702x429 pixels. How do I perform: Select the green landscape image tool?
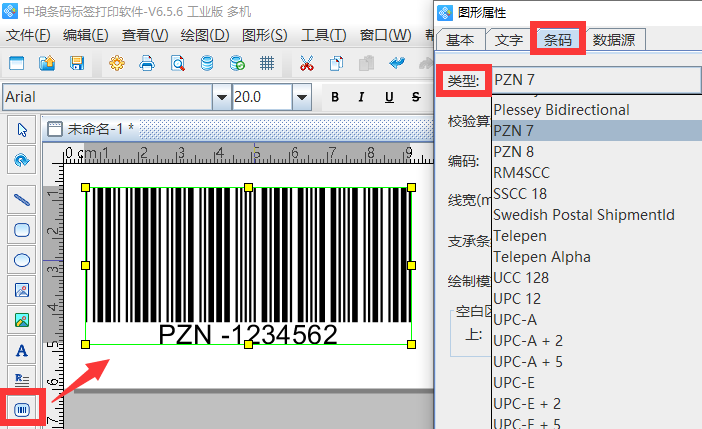click(x=21, y=320)
